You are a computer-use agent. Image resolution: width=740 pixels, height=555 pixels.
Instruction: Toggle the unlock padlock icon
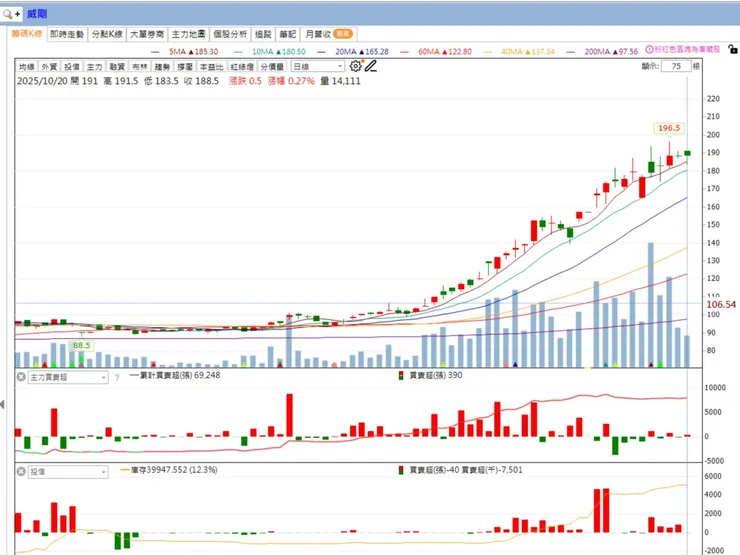(732, 49)
